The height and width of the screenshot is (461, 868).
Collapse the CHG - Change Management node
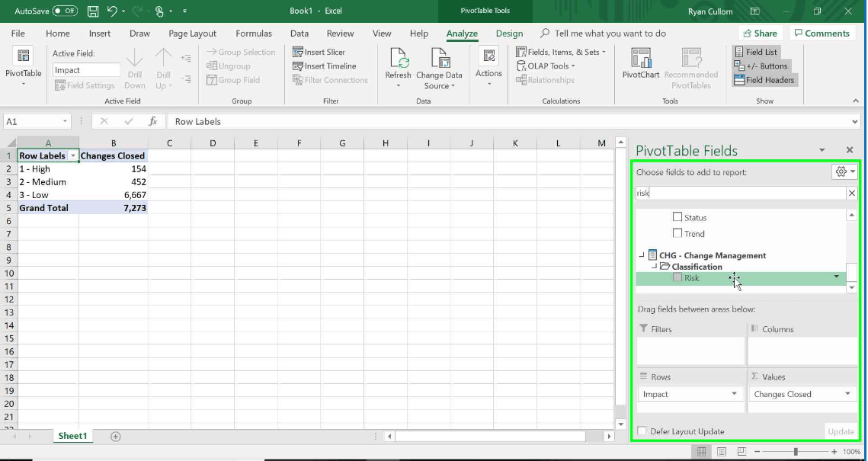pos(642,255)
